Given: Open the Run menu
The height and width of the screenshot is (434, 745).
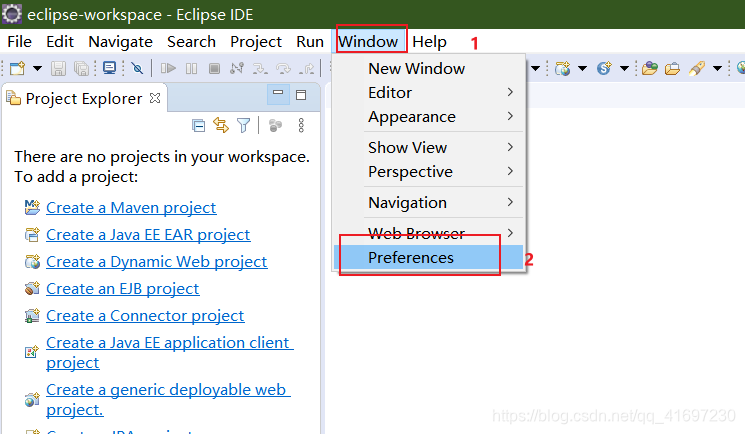Looking at the screenshot, I should click(310, 42).
